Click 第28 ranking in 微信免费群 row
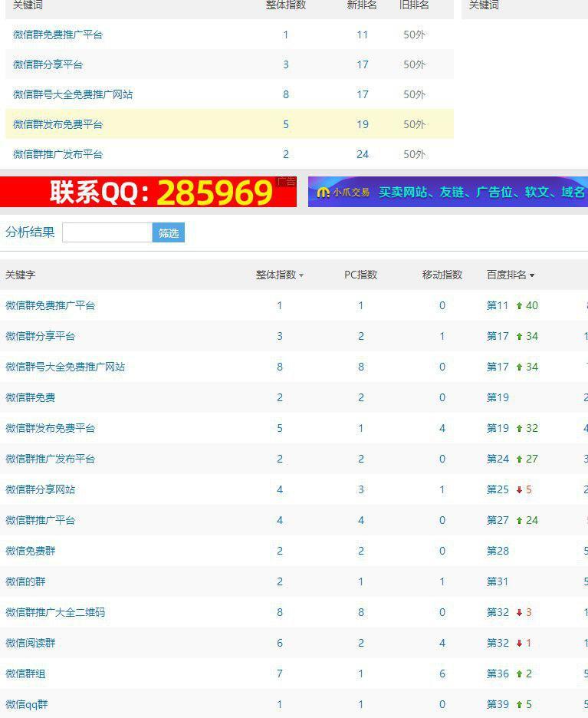The width and height of the screenshot is (588, 718). coord(498,551)
